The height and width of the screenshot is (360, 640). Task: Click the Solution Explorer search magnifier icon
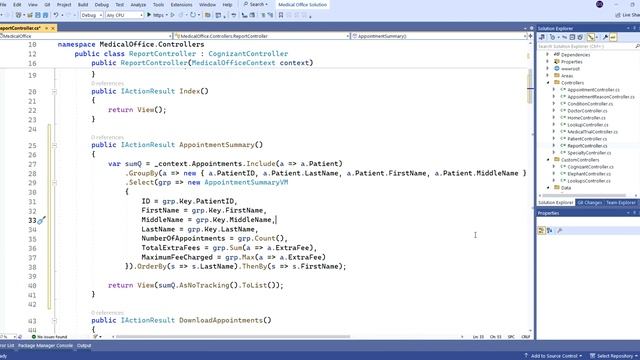(637, 46)
